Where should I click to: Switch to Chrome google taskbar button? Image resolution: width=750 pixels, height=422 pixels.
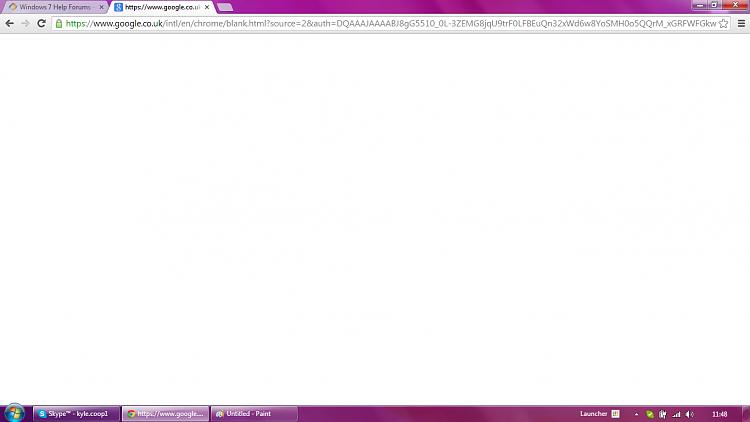point(165,414)
